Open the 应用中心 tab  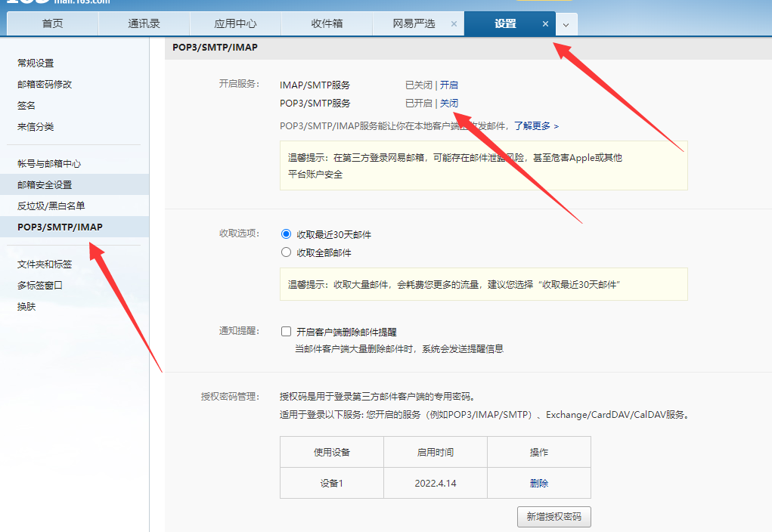pyautogui.click(x=235, y=23)
